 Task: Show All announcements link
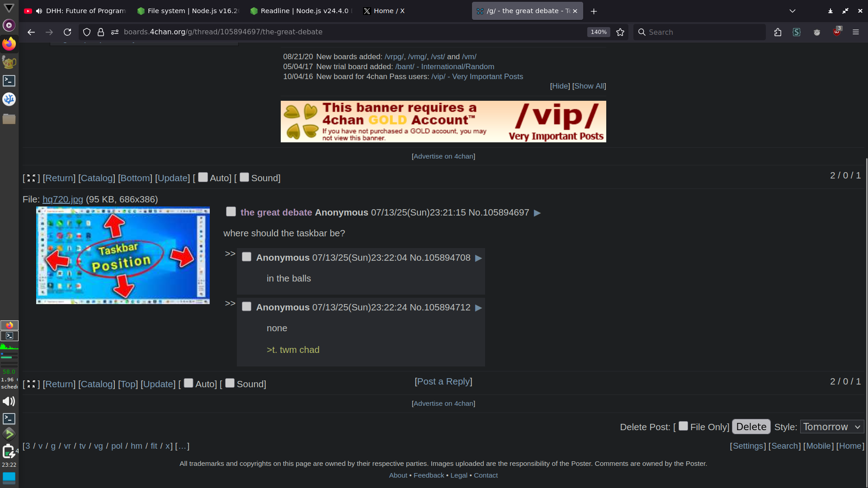click(x=589, y=86)
